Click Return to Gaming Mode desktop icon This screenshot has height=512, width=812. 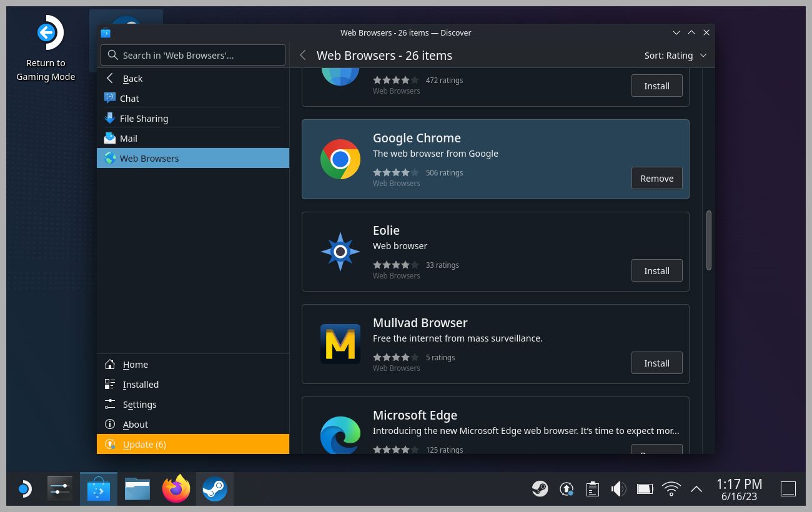pyautogui.click(x=46, y=49)
